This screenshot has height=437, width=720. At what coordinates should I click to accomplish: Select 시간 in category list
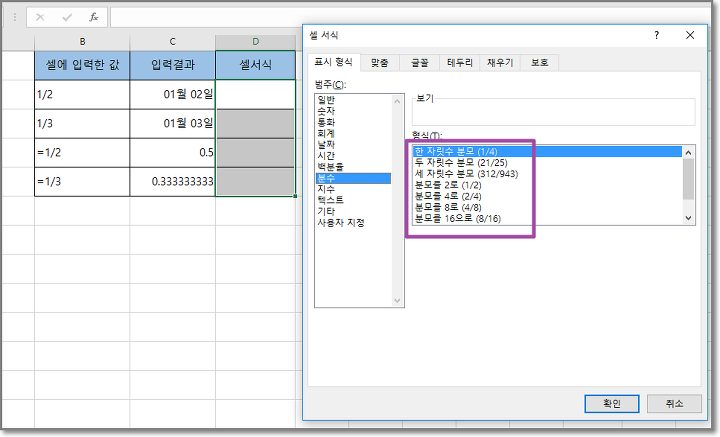click(353, 156)
